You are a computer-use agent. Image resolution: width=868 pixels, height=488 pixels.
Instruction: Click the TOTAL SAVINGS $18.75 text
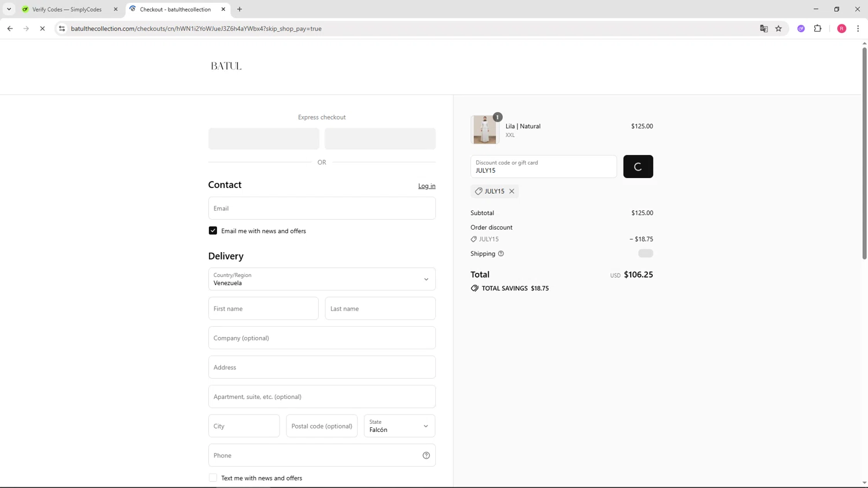point(515,289)
